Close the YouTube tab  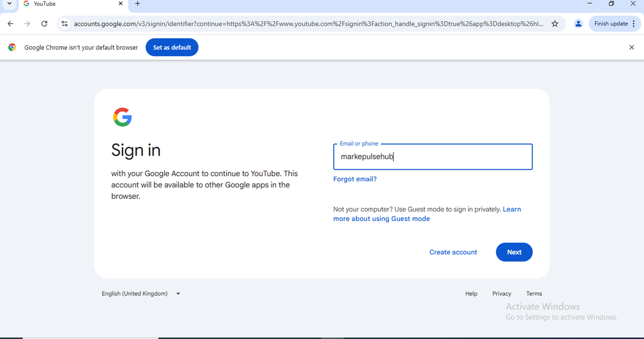tap(121, 4)
